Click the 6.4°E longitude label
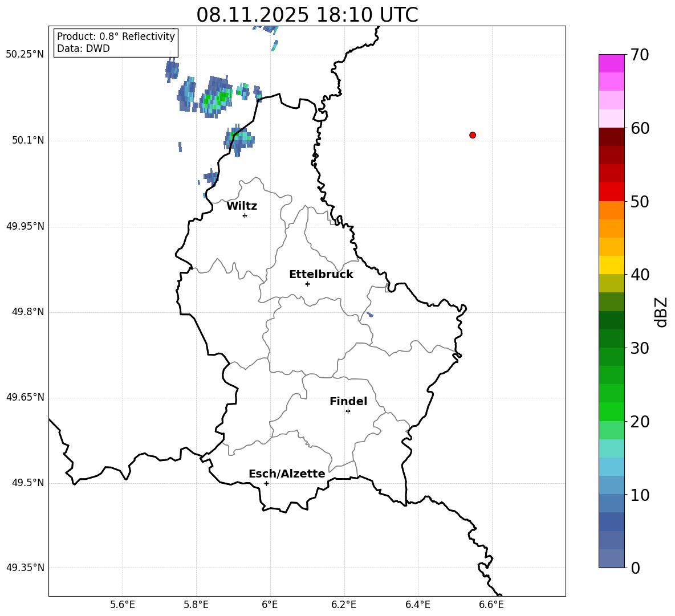Viewport: 675px width, 616px height. point(417,605)
